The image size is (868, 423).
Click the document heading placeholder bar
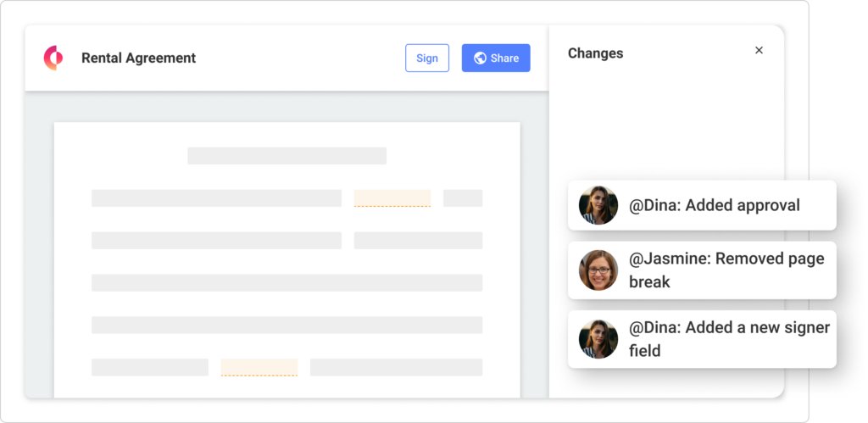287,156
